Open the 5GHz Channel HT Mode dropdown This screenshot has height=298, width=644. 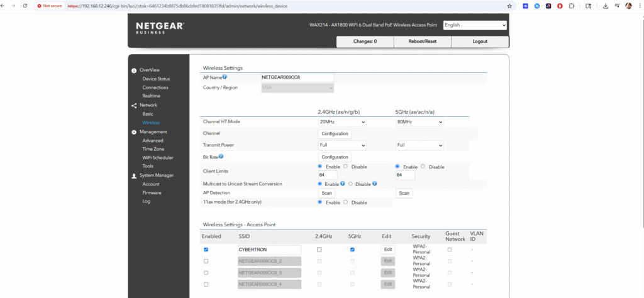coord(419,122)
